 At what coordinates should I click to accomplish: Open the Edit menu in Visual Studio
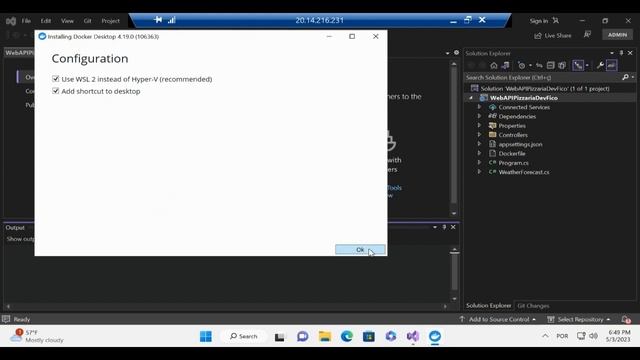(46, 21)
